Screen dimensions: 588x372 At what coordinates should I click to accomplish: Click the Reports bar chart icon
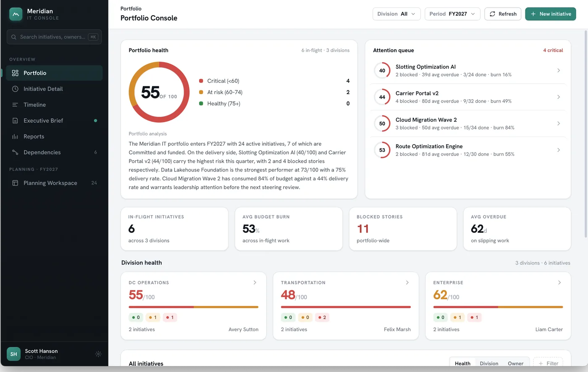[15, 137]
